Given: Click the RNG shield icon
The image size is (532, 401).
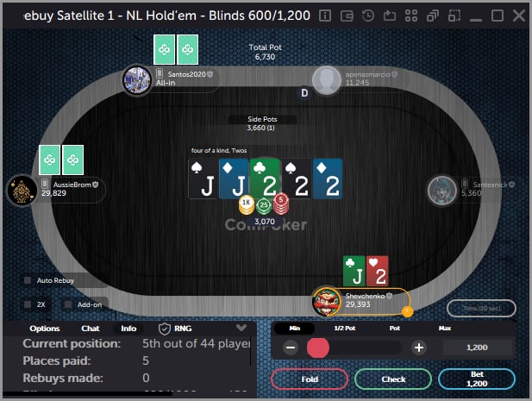Looking at the screenshot, I should coord(165,329).
